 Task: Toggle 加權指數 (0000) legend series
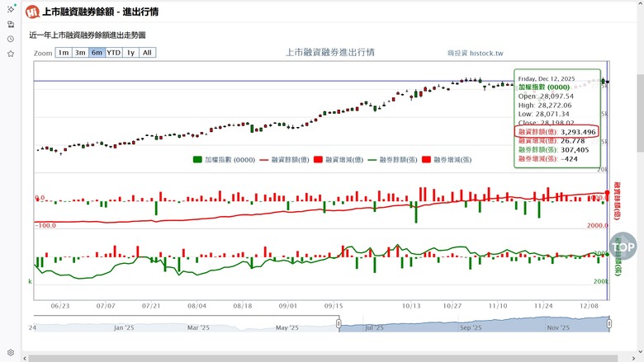(225, 159)
